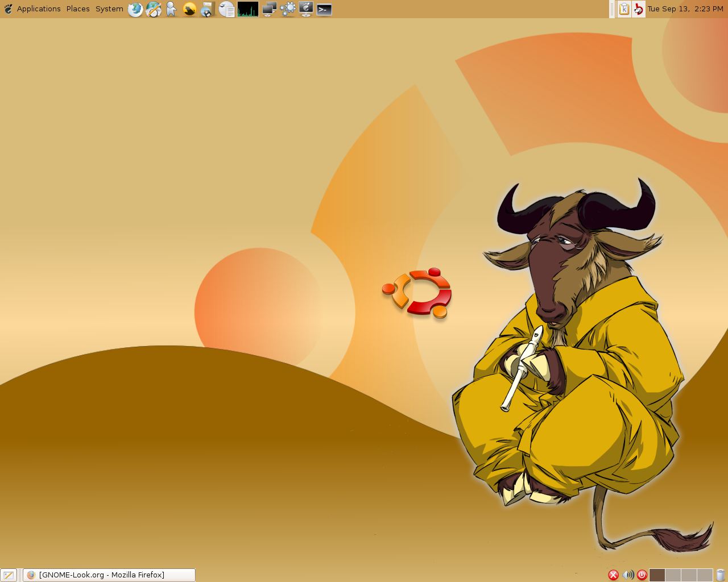This screenshot has width=728, height=582.
Task: Open the instant messenger figure launcher
Action: pos(171,9)
